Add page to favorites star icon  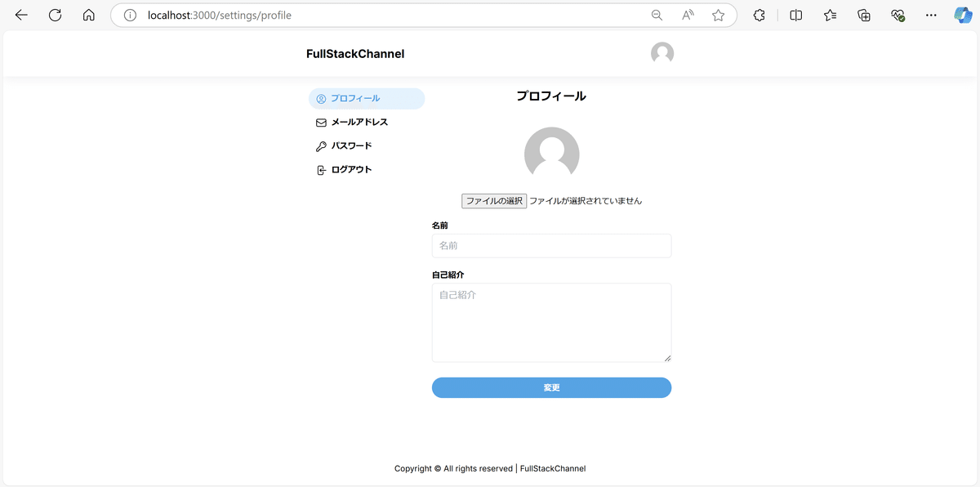click(x=718, y=15)
